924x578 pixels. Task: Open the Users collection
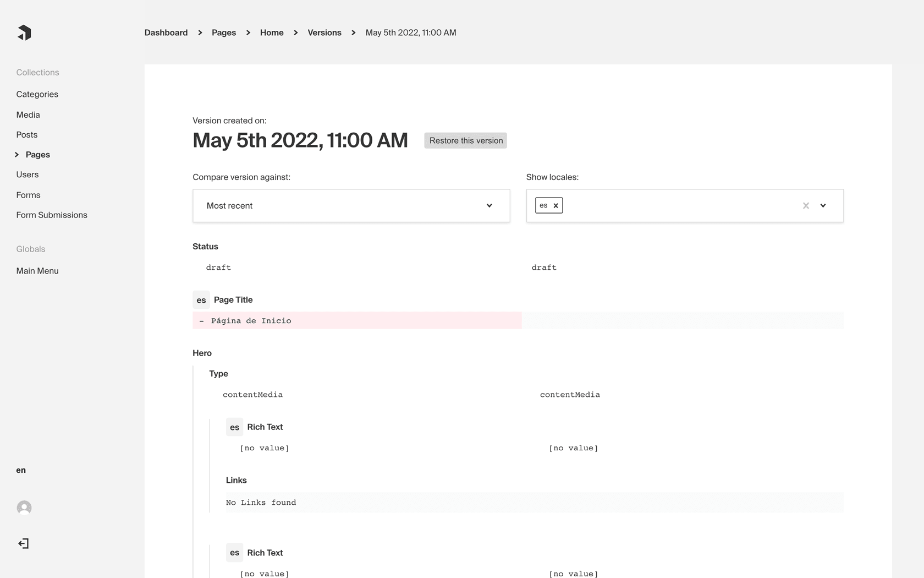pos(28,175)
